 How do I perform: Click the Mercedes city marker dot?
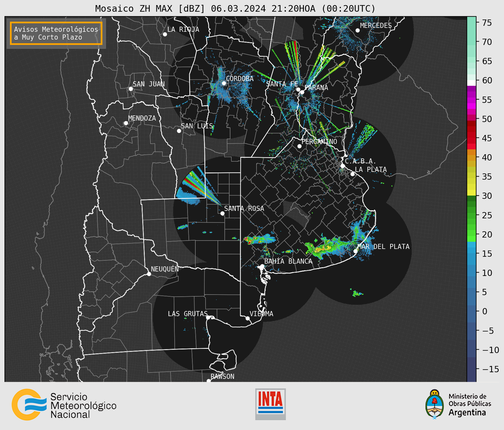[358, 31]
